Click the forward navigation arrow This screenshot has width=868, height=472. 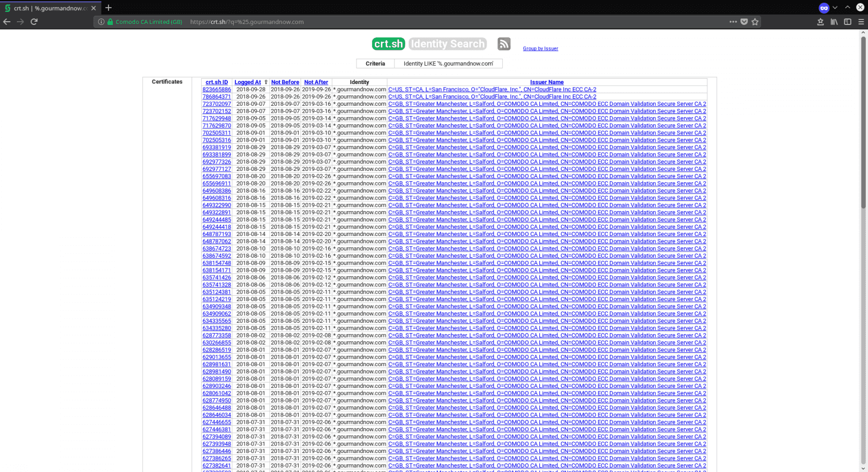click(21, 22)
